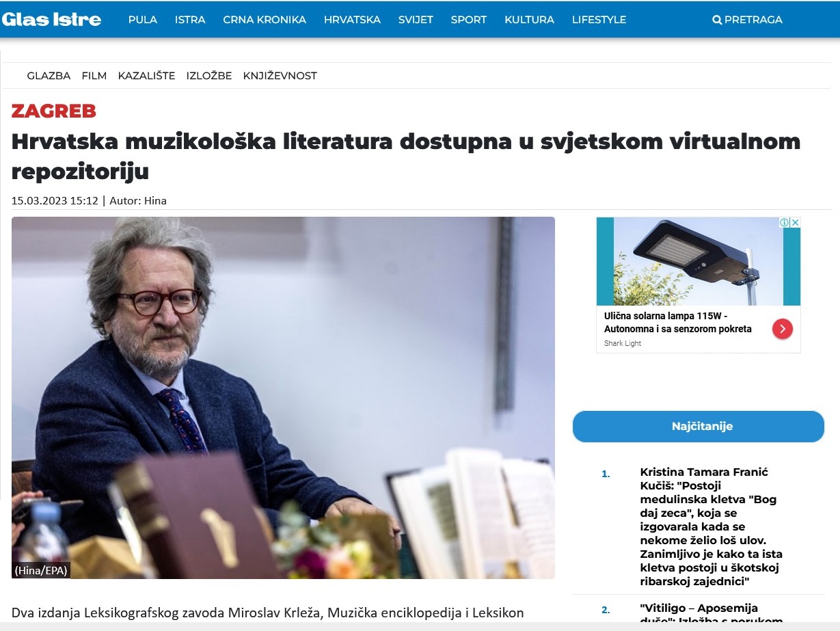
Task: Click the ad info icon
Action: click(x=785, y=222)
